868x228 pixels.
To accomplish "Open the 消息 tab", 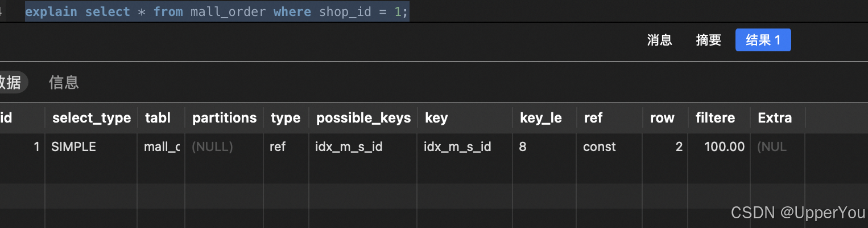I will point(659,40).
